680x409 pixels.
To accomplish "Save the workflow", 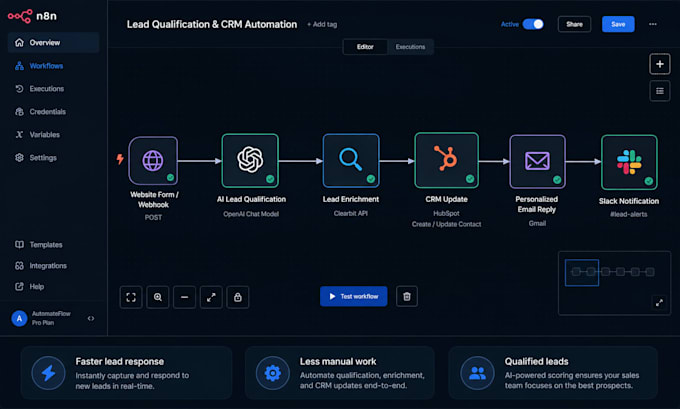I will tap(618, 24).
